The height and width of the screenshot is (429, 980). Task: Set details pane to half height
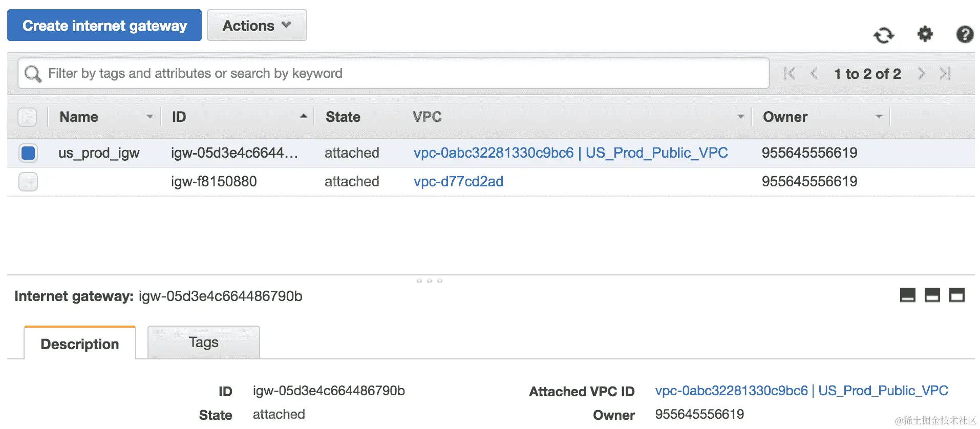click(x=932, y=295)
